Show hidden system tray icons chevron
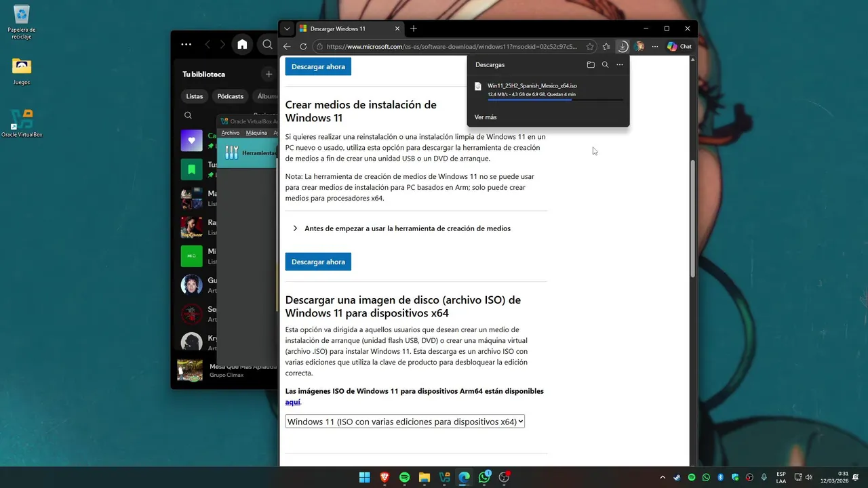This screenshot has height=488, width=868. tap(663, 477)
